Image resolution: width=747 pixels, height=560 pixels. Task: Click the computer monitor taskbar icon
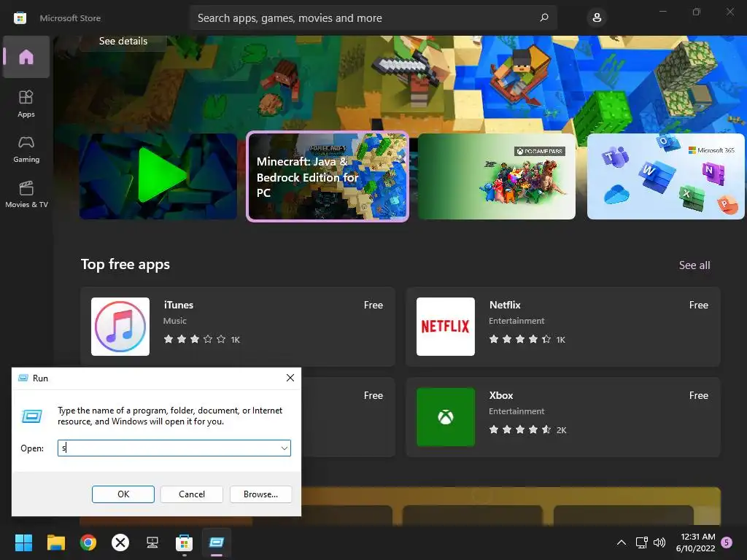152,542
